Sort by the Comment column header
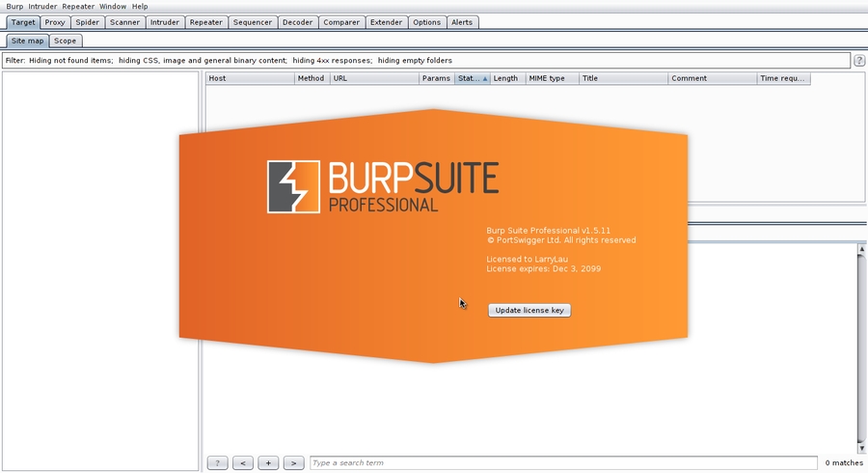 click(712, 78)
